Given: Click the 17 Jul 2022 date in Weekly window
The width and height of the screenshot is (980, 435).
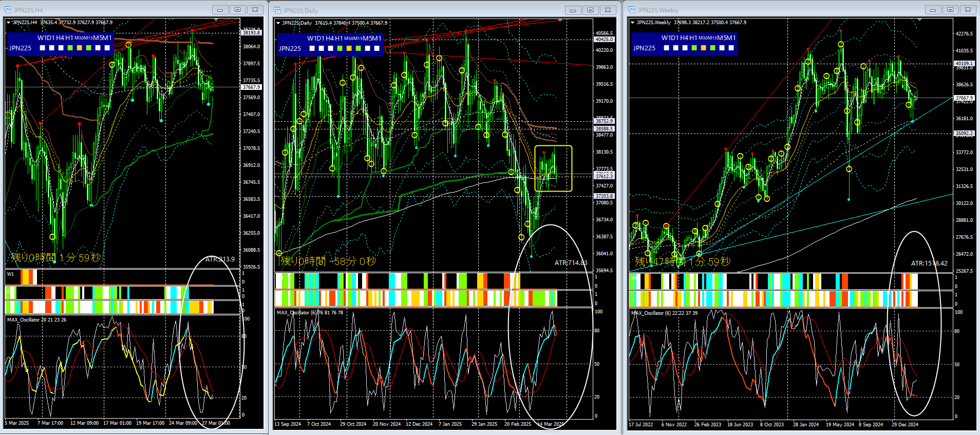Looking at the screenshot, I should tap(641, 424).
